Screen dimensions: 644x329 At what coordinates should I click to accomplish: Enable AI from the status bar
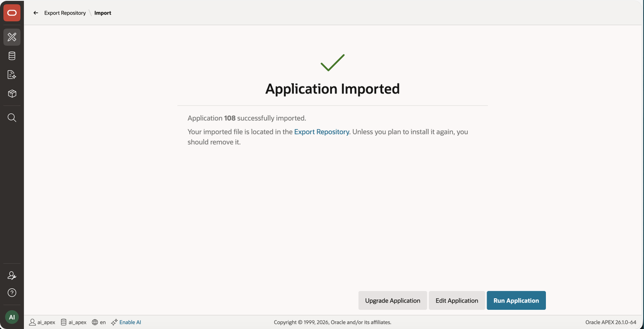point(126,322)
